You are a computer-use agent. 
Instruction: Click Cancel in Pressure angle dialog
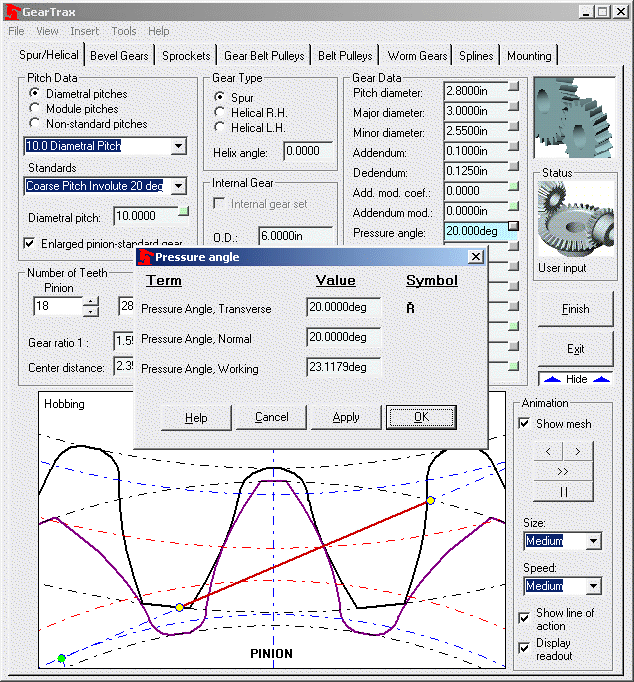click(271, 417)
